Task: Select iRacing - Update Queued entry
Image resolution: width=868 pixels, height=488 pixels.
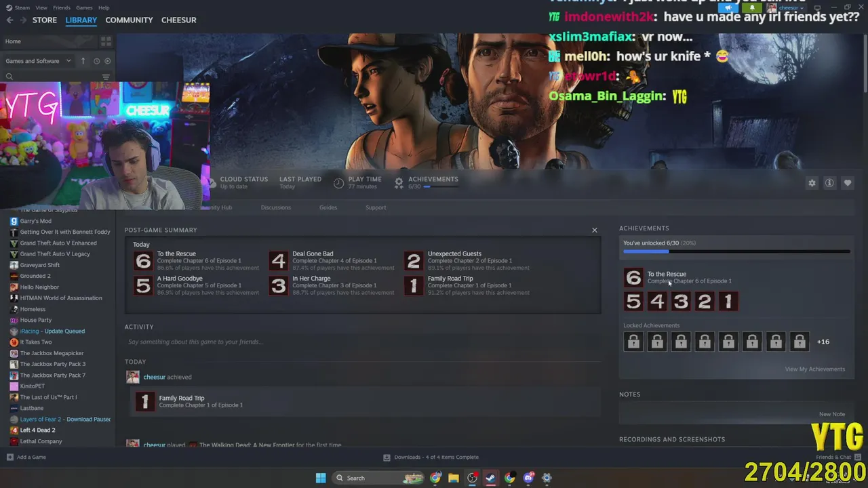Action: 52,331
